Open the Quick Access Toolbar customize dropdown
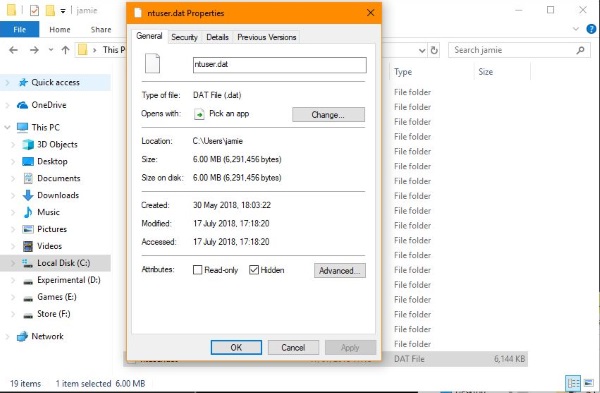600x393 pixels. 63,11
